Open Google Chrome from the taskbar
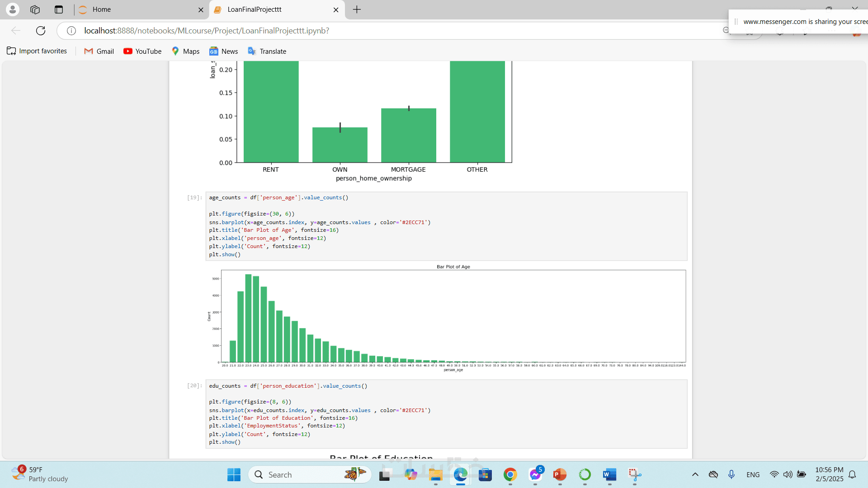The image size is (868, 488). click(510, 474)
